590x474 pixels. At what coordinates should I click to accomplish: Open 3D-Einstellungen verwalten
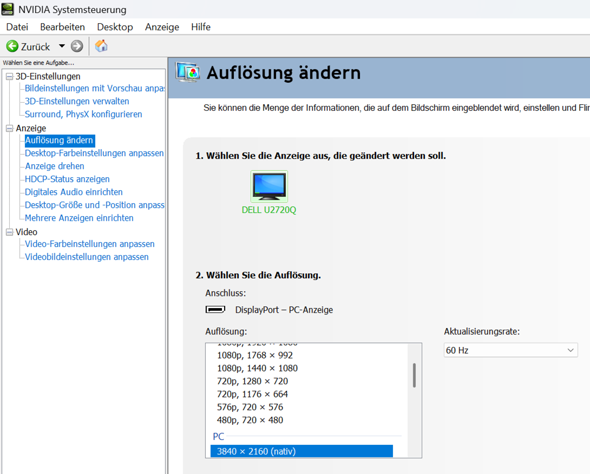[x=77, y=101]
